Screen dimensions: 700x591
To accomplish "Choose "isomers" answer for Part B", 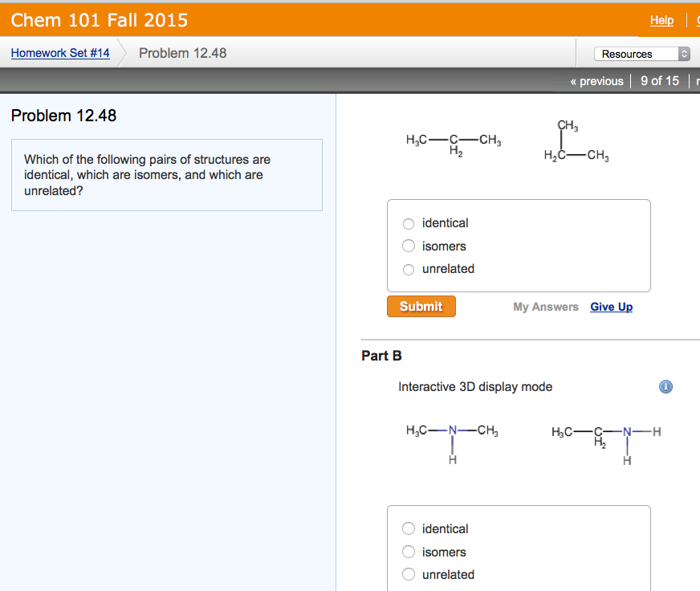I will pyautogui.click(x=409, y=552).
